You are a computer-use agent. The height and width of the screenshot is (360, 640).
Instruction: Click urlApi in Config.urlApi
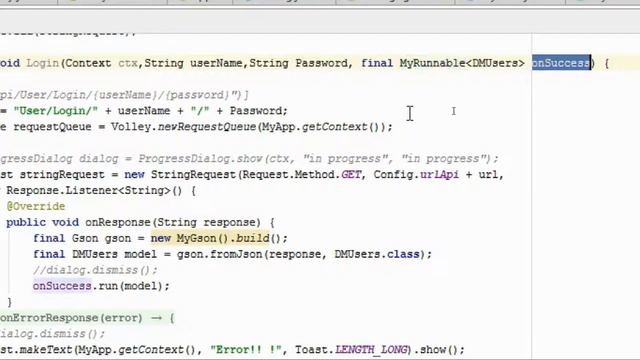pos(439,175)
